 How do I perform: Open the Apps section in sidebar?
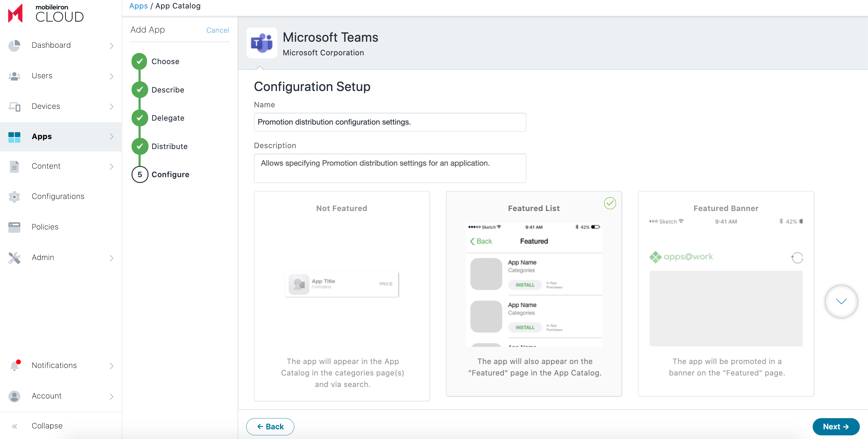click(42, 136)
